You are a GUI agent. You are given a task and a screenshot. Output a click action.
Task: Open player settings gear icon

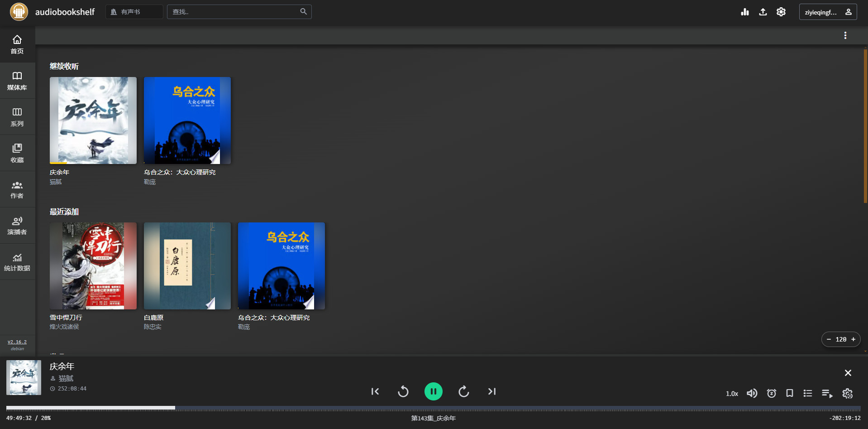point(848,394)
